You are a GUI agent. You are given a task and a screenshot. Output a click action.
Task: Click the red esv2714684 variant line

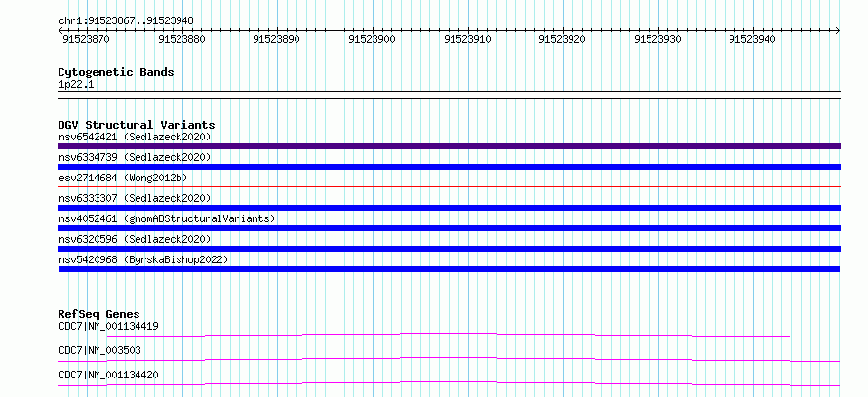coord(449,186)
